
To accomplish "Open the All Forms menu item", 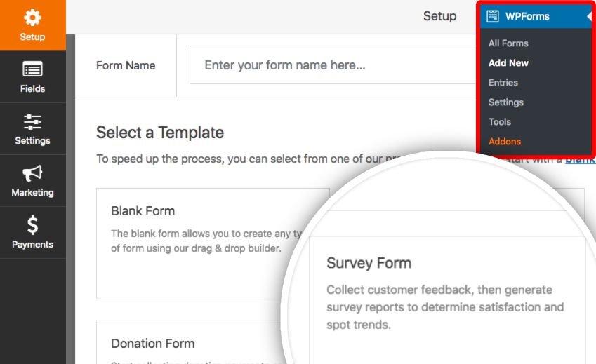I will (508, 43).
